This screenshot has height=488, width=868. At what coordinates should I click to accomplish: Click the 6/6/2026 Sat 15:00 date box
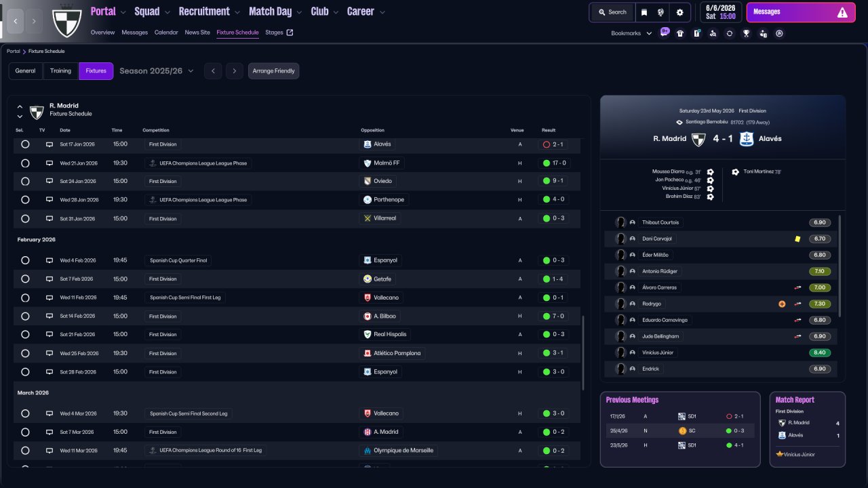[722, 12]
